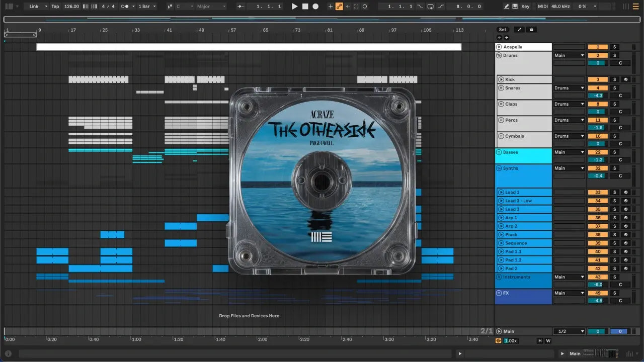Toggle the MIDI map mode button

click(542, 7)
